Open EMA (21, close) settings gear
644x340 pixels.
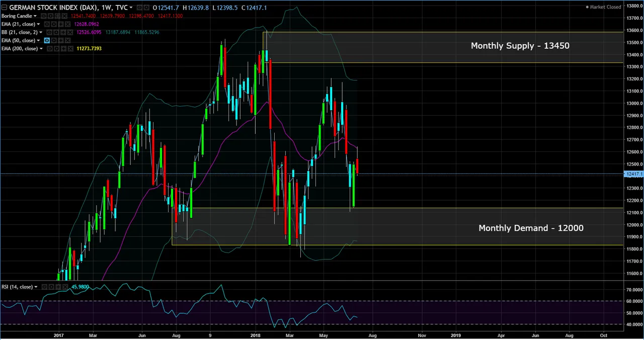tap(54, 24)
